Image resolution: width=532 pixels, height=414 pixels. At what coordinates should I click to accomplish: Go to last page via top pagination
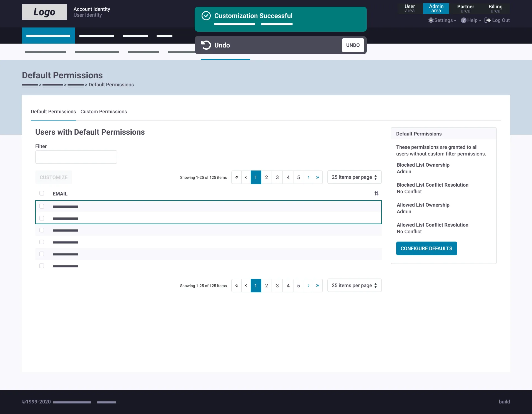click(318, 177)
